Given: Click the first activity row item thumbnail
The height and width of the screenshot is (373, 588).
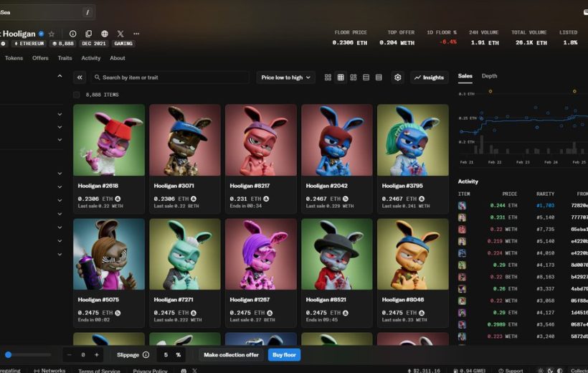Looking at the screenshot, I should tap(462, 206).
